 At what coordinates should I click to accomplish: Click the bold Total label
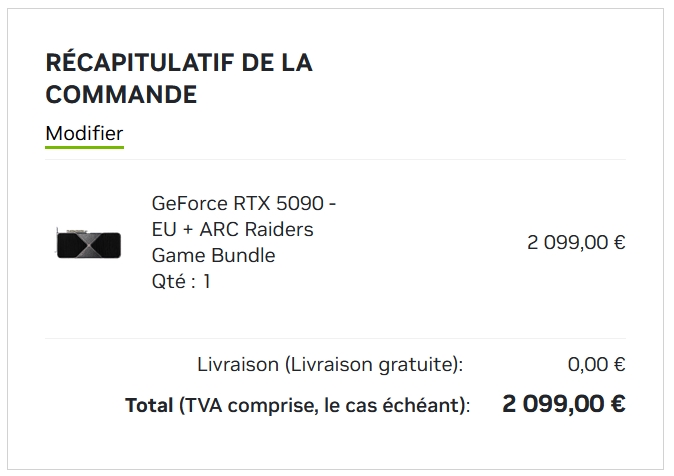click(x=150, y=405)
